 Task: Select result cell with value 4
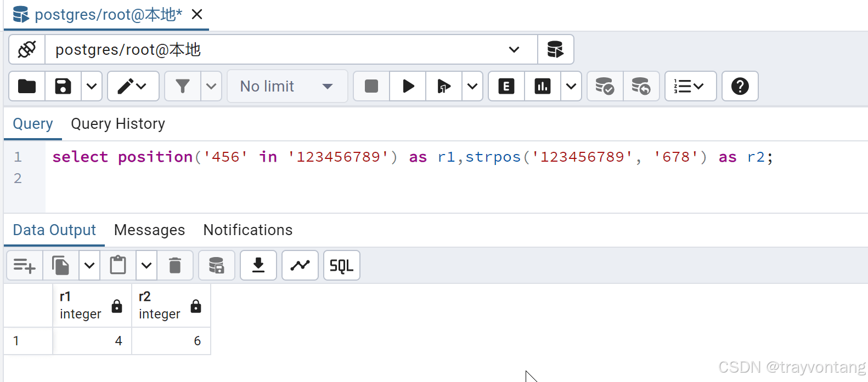click(x=92, y=341)
